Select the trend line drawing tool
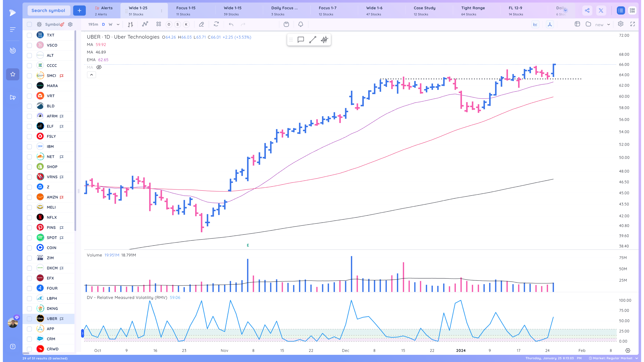Image resolution: width=644 pixels, height=362 pixels. (x=313, y=40)
